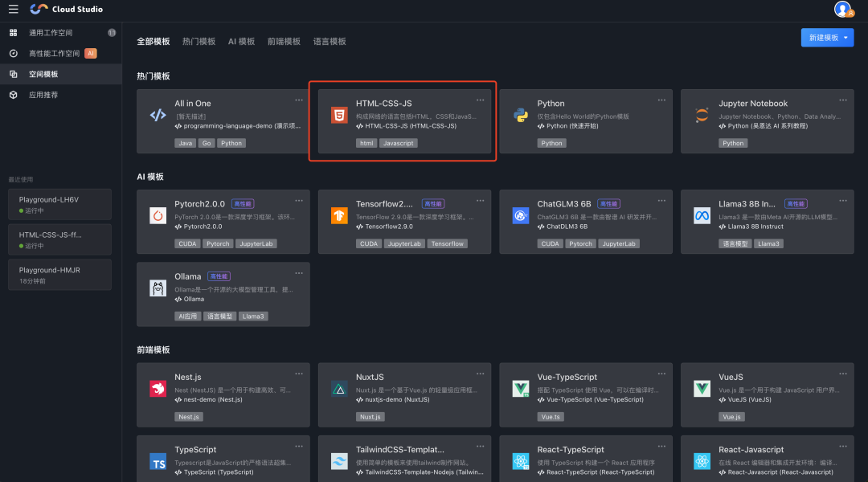This screenshot has width=868, height=482.
Task: Open recent workspace HTML-CSS-JS-ff...
Action: point(59,239)
